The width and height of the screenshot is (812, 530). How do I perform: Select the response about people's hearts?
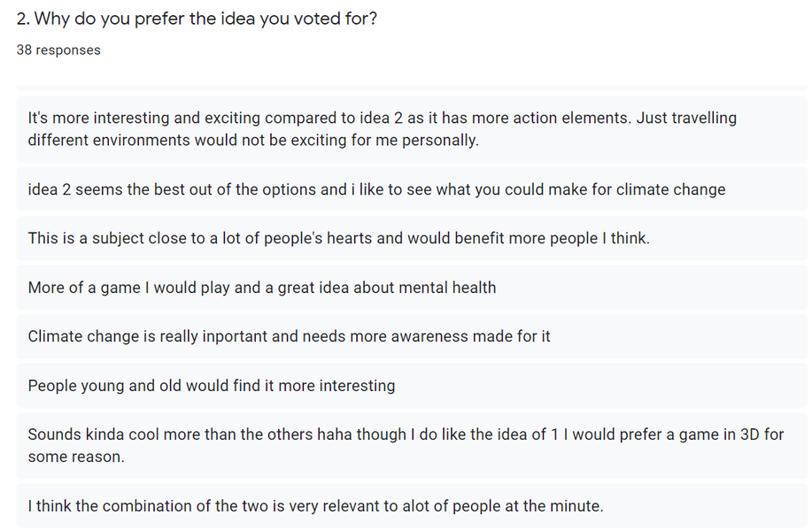tap(338, 238)
